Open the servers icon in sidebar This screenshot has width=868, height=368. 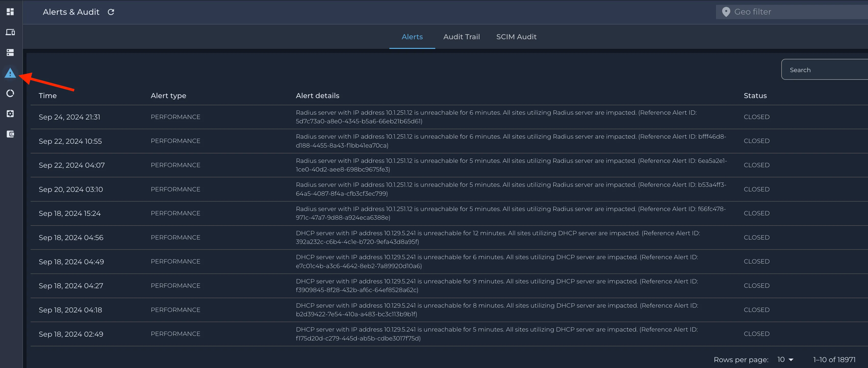coord(10,52)
